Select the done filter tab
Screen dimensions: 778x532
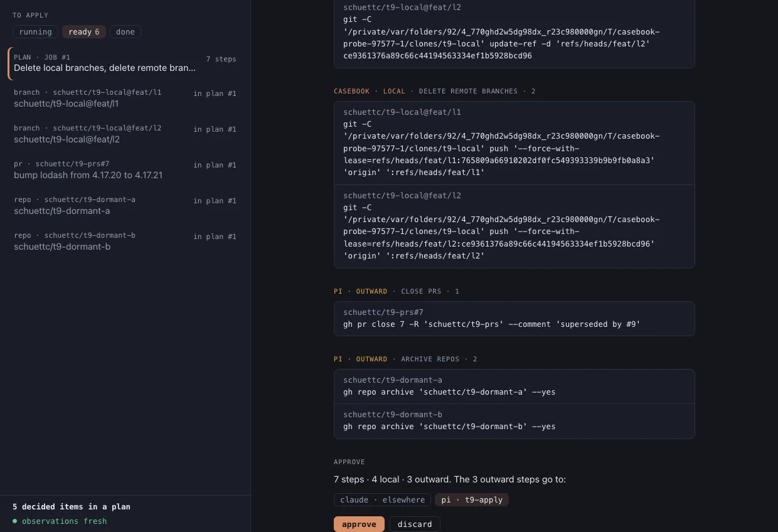click(125, 32)
